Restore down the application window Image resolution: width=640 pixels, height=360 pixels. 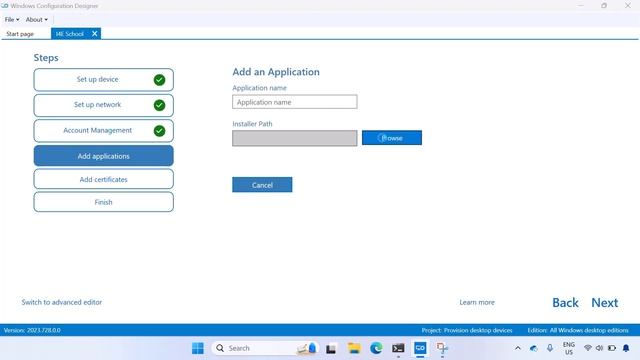pos(604,6)
